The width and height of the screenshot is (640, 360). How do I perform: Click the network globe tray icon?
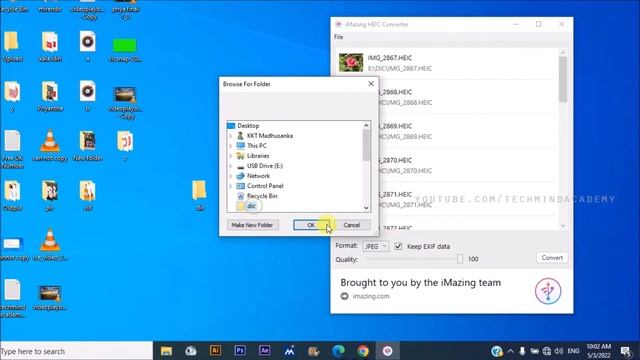click(x=547, y=351)
